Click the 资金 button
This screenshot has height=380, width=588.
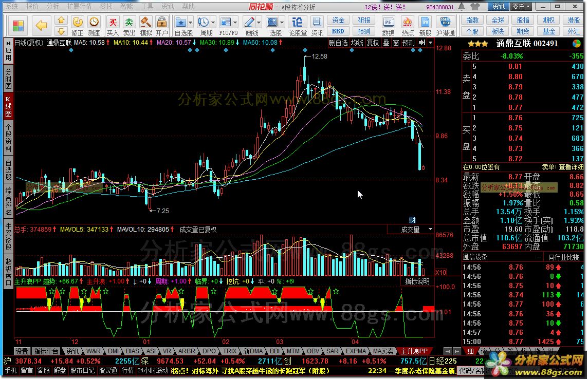(338, 20)
